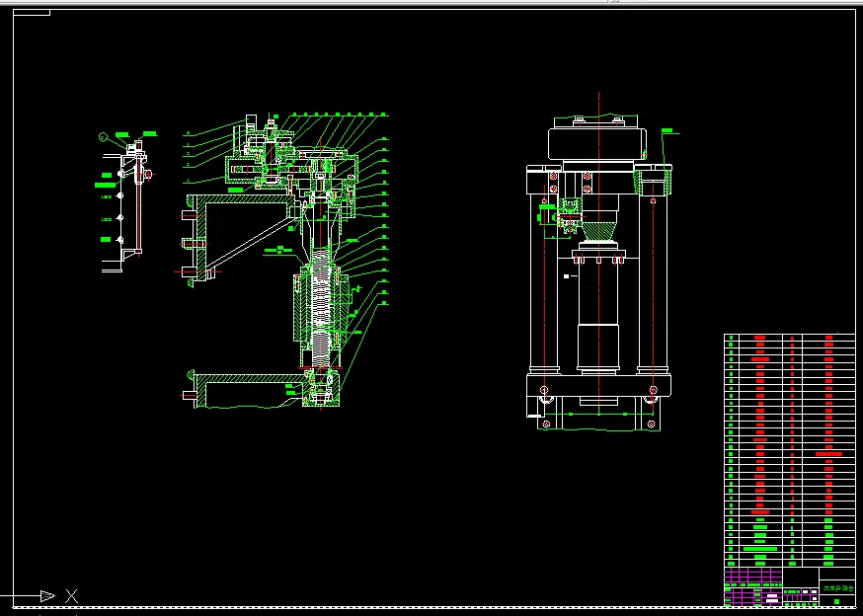
Task: Select the parts list table above title block
Action: tap(789, 450)
